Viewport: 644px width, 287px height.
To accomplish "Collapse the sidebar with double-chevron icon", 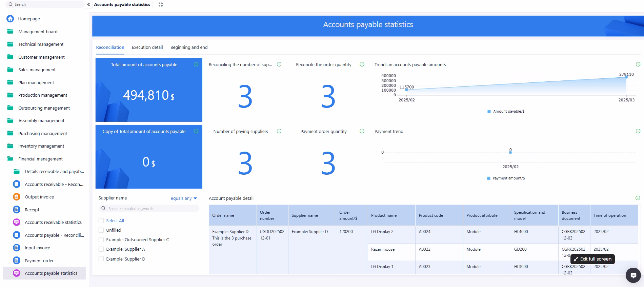I will [88, 5].
